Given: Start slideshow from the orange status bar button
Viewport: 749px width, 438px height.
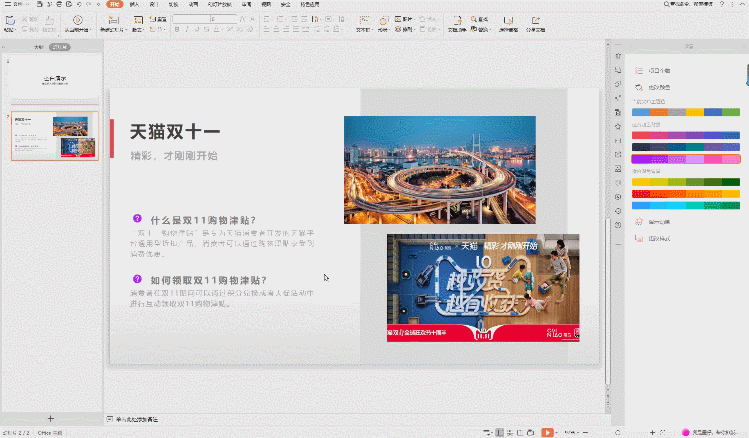Looking at the screenshot, I should tap(547, 432).
